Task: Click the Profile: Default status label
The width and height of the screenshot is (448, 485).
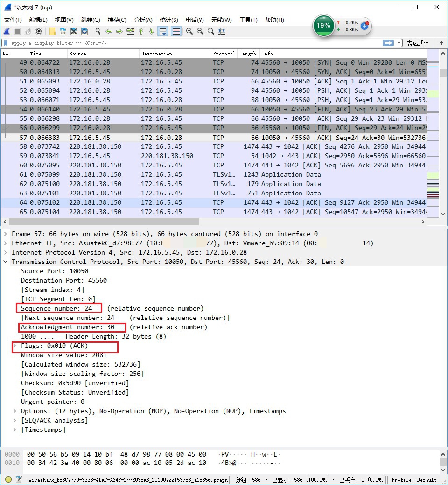Action: 413,479
